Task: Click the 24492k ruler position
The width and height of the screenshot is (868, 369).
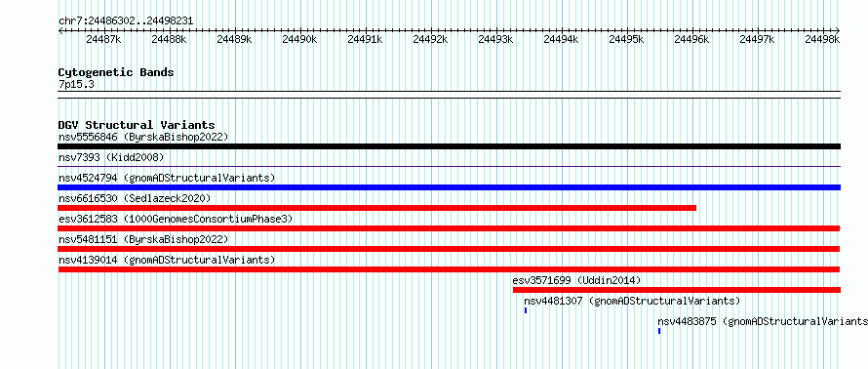Action: click(430, 39)
